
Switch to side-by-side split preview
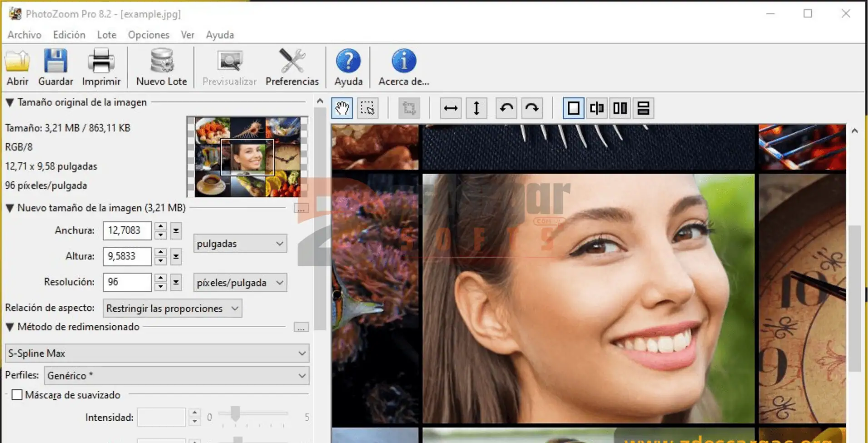(620, 108)
